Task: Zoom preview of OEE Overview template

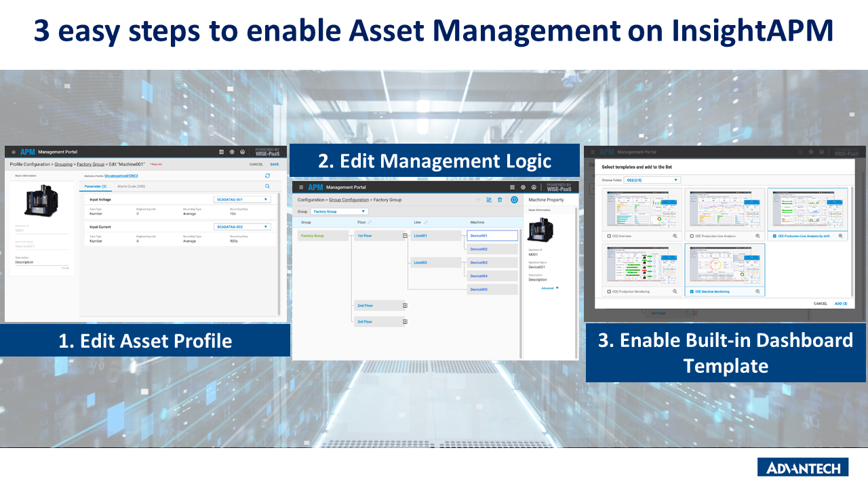Action: (x=675, y=236)
